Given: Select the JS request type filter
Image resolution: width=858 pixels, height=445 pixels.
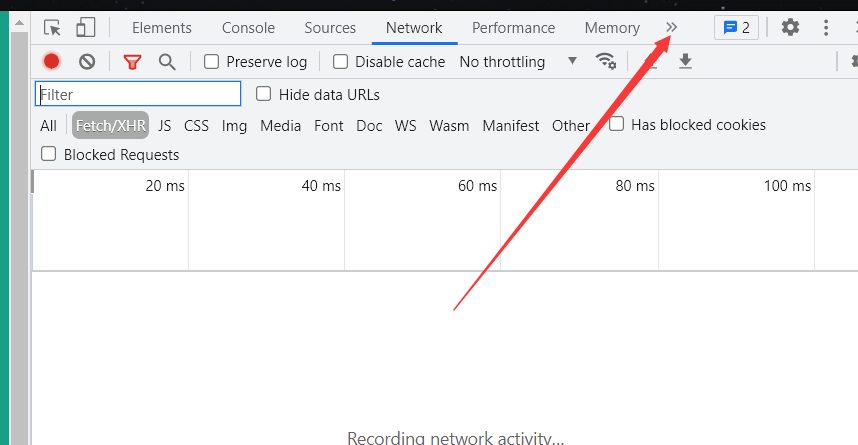Looking at the screenshot, I should pyautogui.click(x=164, y=126).
